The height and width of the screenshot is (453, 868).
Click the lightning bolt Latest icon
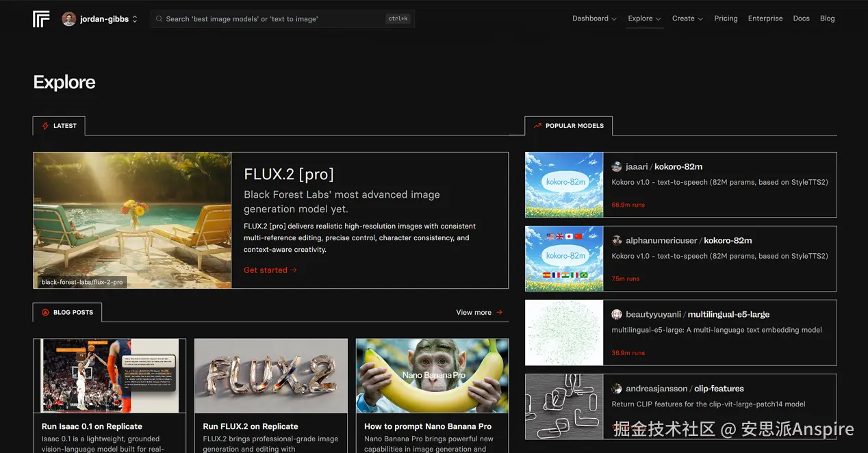[46, 126]
